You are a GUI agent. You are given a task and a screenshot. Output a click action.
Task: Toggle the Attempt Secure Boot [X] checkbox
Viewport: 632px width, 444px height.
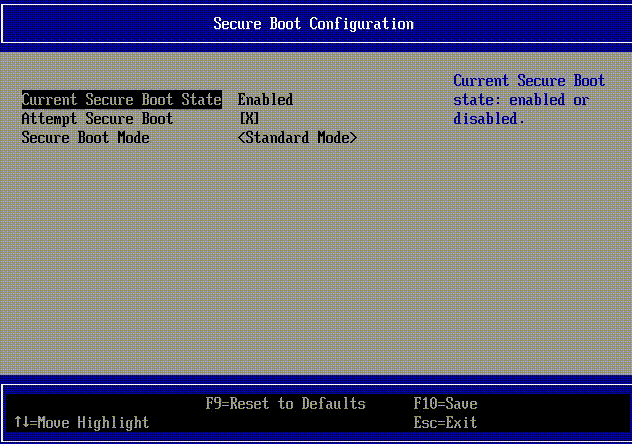249,119
